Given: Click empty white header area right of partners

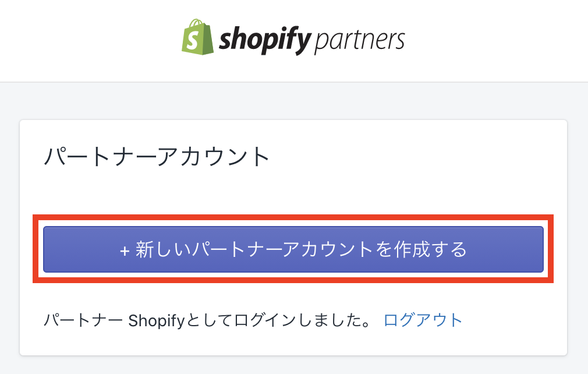Looking at the screenshot, I should pyautogui.click(x=495, y=41).
